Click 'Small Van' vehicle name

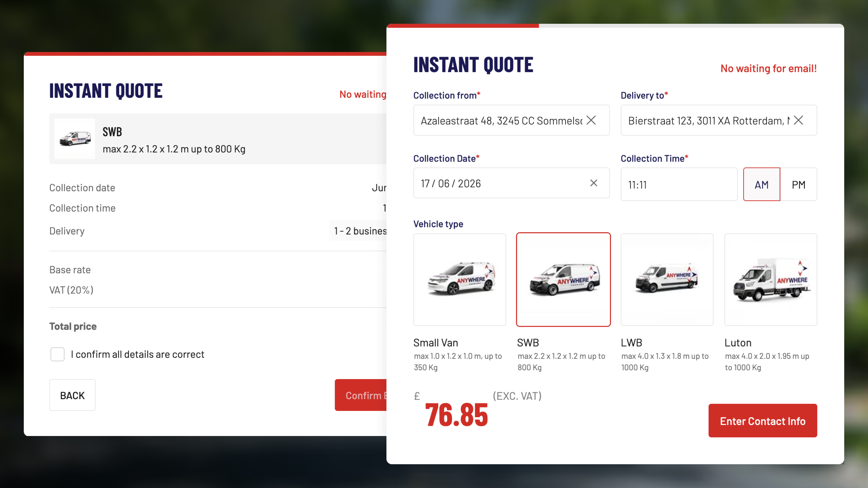coord(435,343)
